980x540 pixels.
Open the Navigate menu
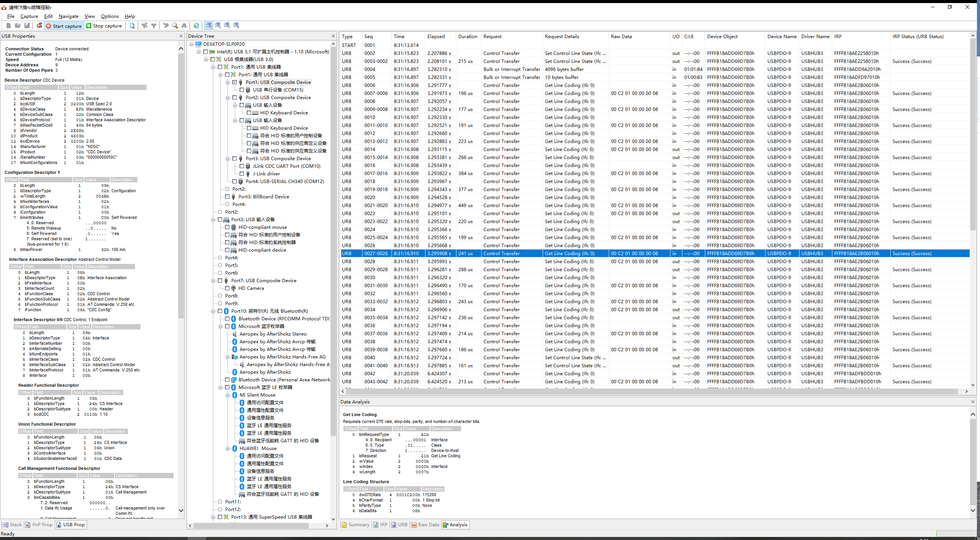[x=69, y=16]
